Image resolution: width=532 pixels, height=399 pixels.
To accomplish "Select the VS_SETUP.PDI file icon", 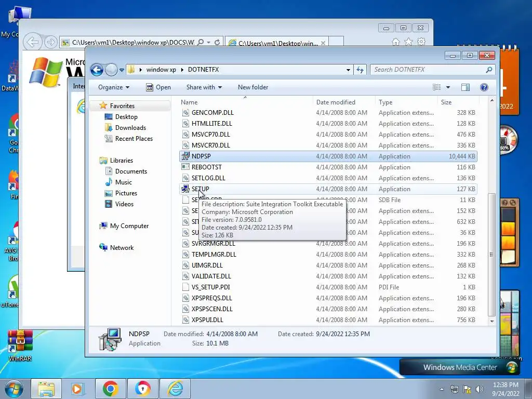I will tap(185, 287).
